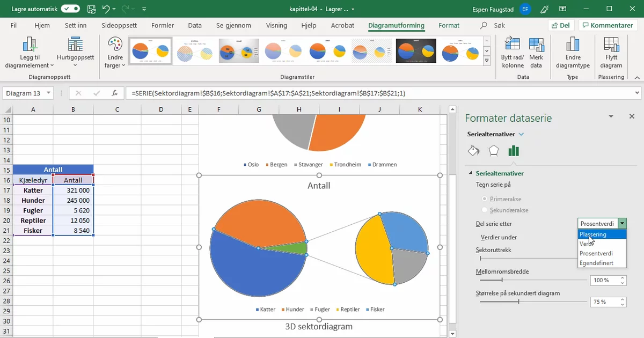Click the Kommentarer button
The image size is (644, 338).
coord(608,25)
